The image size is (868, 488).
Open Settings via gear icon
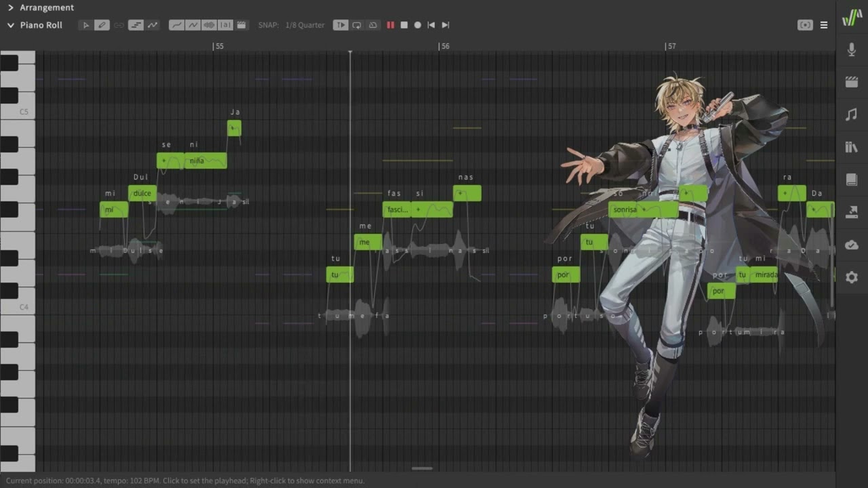[x=852, y=277]
